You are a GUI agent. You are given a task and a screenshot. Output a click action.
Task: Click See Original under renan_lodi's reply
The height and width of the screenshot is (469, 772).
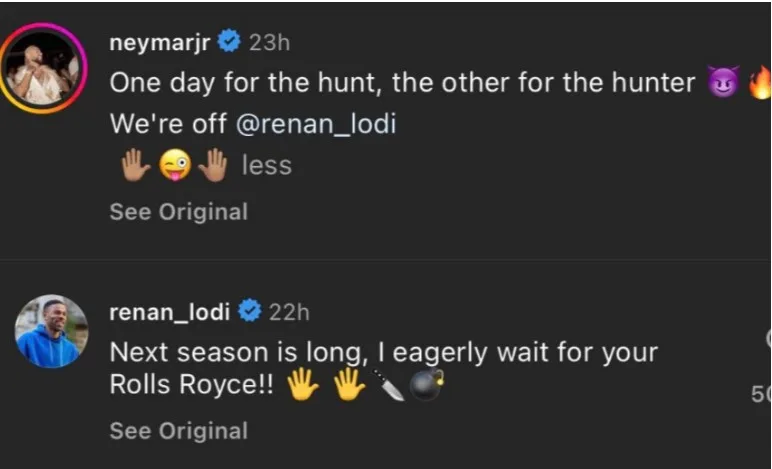178,431
